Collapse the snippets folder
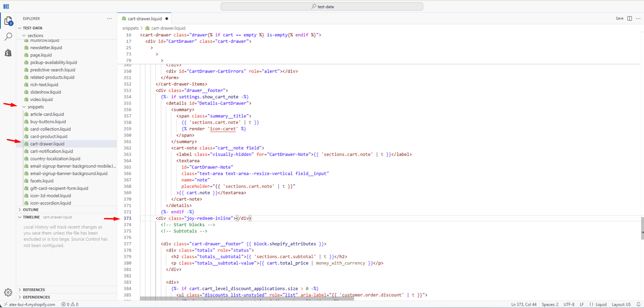The image size is (644, 308). (24, 107)
